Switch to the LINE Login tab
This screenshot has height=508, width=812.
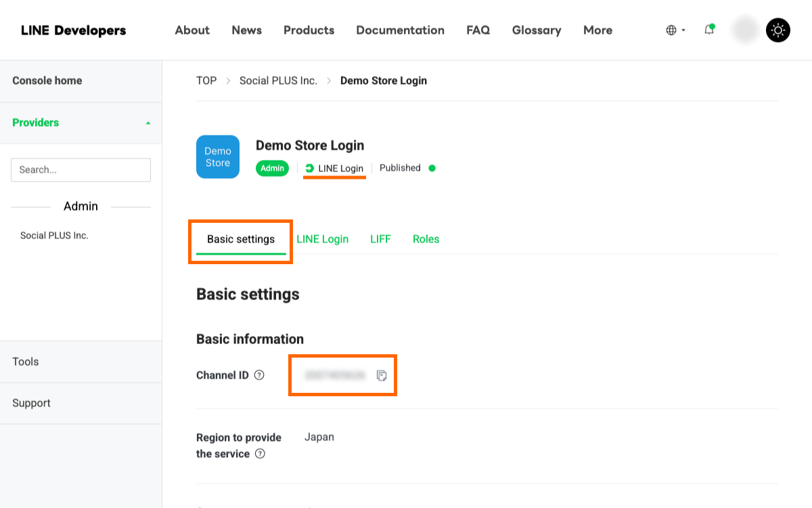[x=323, y=239]
